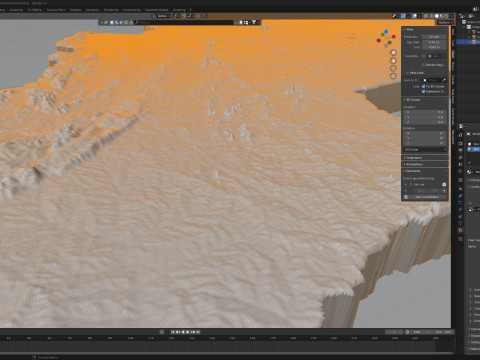Click the button at georeferencing panel bottom
480x360 pixels.
click(x=425, y=197)
